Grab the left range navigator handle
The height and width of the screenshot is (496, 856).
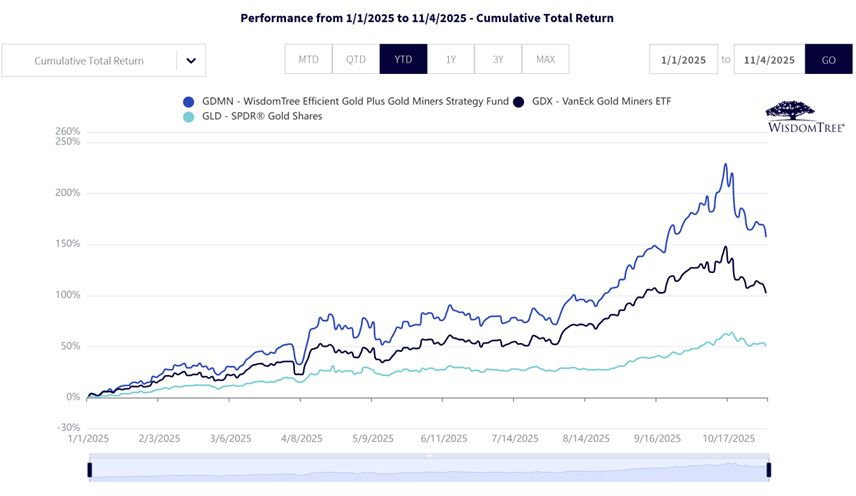point(90,470)
